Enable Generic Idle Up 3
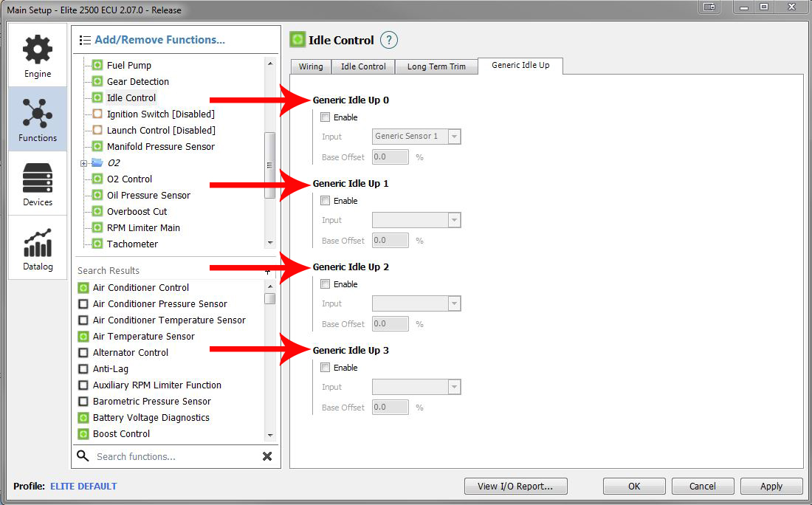812x505 pixels. point(326,367)
